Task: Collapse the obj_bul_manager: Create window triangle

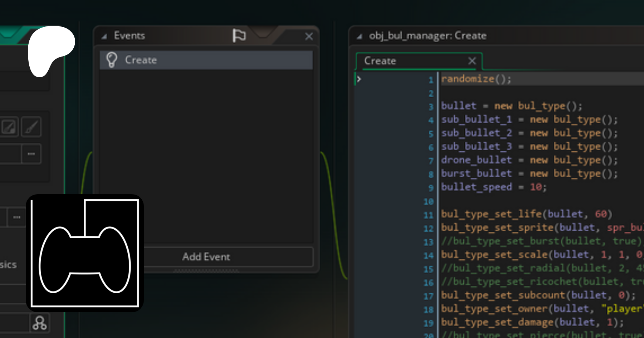Action: pos(359,36)
